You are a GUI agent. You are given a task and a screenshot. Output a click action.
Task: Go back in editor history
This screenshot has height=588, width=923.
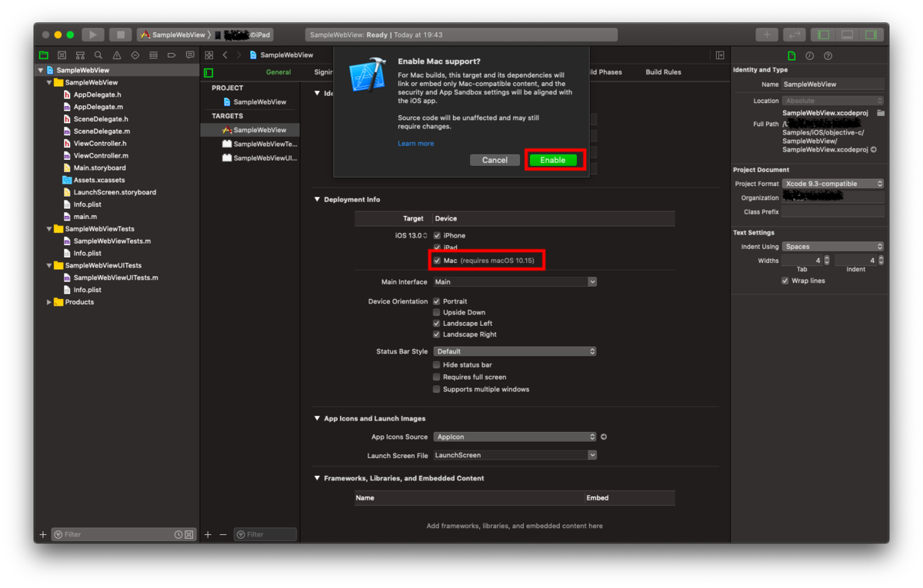pyautogui.click(x=225, y=55)
